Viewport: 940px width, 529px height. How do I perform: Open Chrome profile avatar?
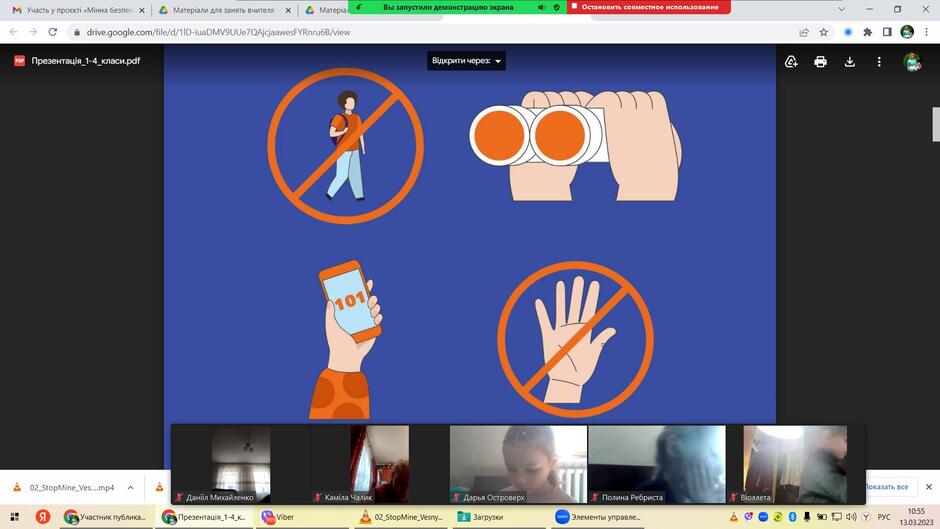pos(907,32)
